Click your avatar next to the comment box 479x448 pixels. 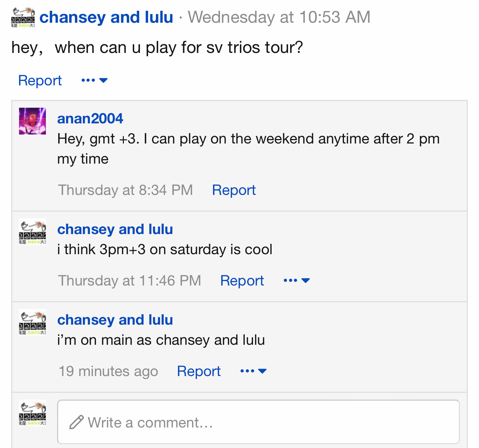point(32,413)
